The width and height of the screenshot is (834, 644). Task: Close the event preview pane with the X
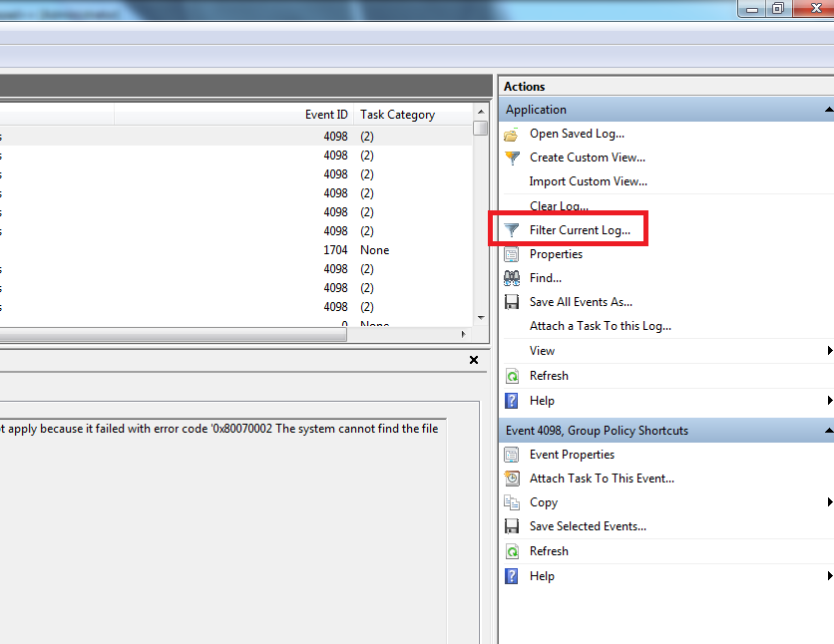(x=474, y=360)
